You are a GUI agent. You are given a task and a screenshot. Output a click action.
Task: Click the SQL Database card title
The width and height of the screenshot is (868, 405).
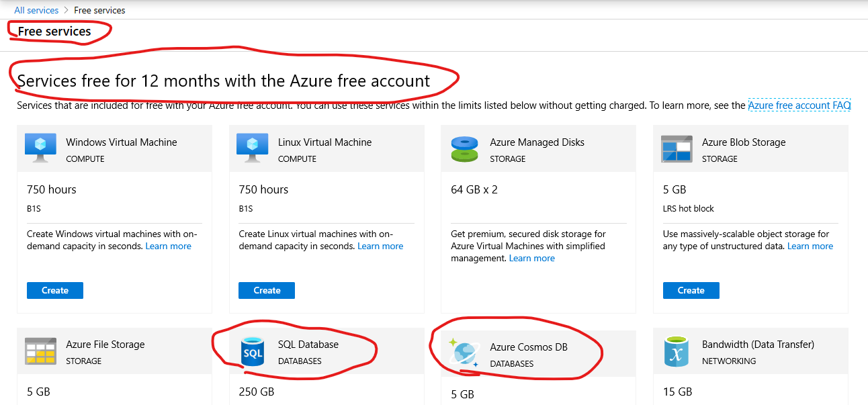[308, 345]
